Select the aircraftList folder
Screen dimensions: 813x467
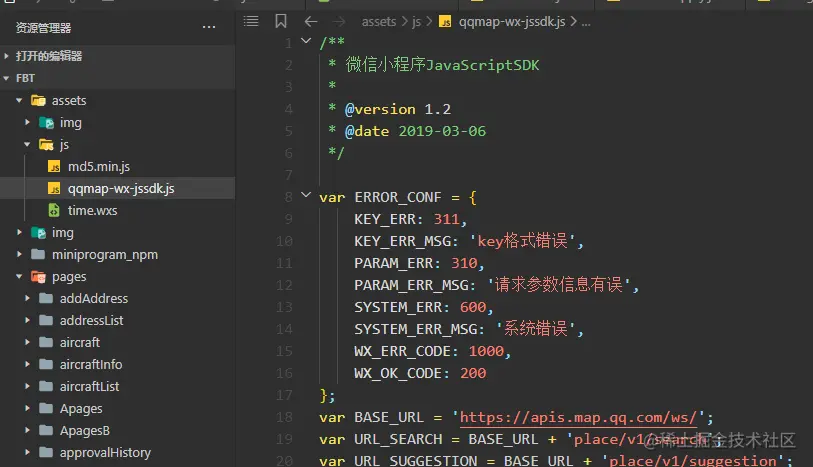coord(89,387)
